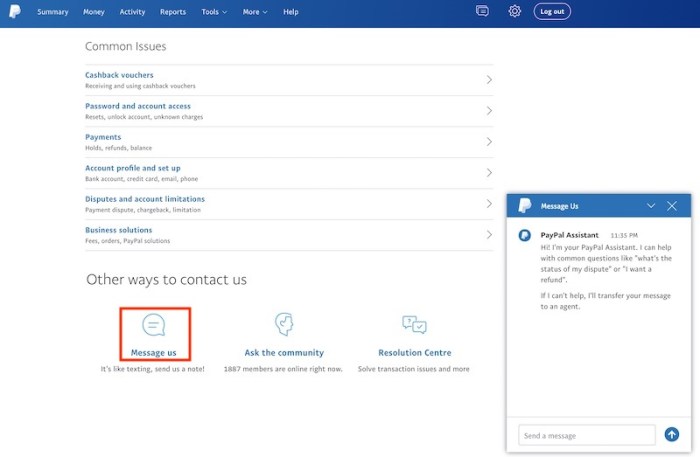The height and width of the screenshot is (457, 700).
Task: Click 'Payment dispute, chargeback, limitation' text
Action: pyautogui.click(x=143, y=210)
